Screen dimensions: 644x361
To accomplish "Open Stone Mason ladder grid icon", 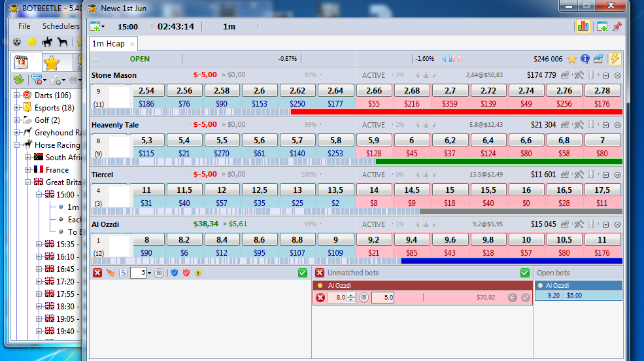I will (591, 75).
